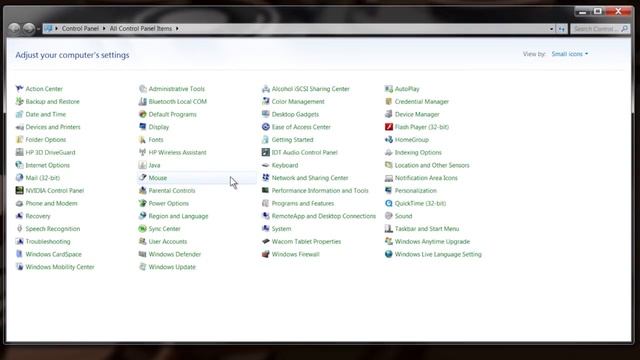Image resolution: width=640 pixels, height=360 pixels.
Task: Select Control Panel in the address breadcrumb
Action: click(x=80, y=29)
